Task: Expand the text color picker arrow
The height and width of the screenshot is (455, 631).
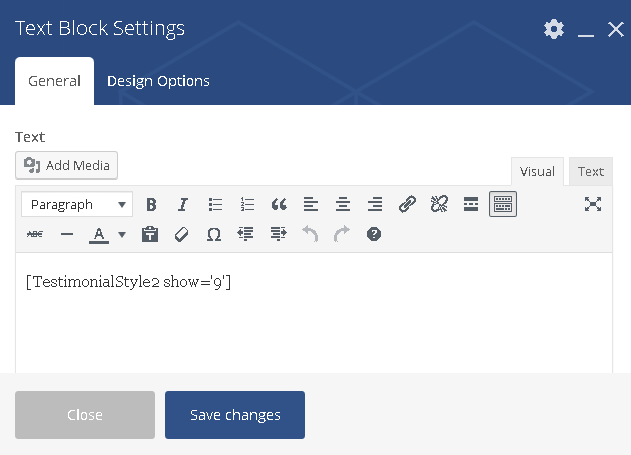Action: coord(122,235)
